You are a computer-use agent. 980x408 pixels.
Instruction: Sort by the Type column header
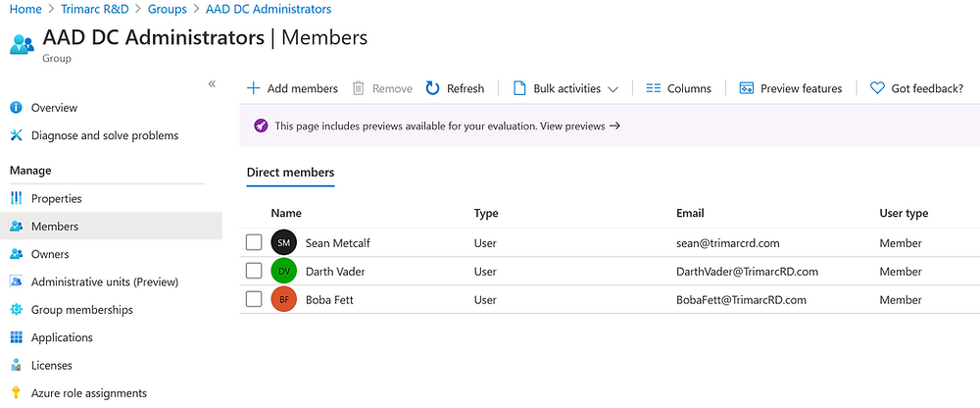click(486, 214)
